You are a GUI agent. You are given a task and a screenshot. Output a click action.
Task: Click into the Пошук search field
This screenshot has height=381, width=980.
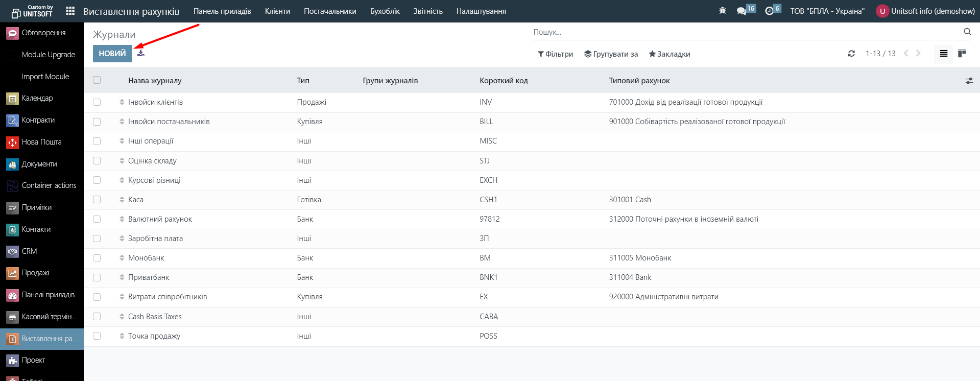point(746,32)
